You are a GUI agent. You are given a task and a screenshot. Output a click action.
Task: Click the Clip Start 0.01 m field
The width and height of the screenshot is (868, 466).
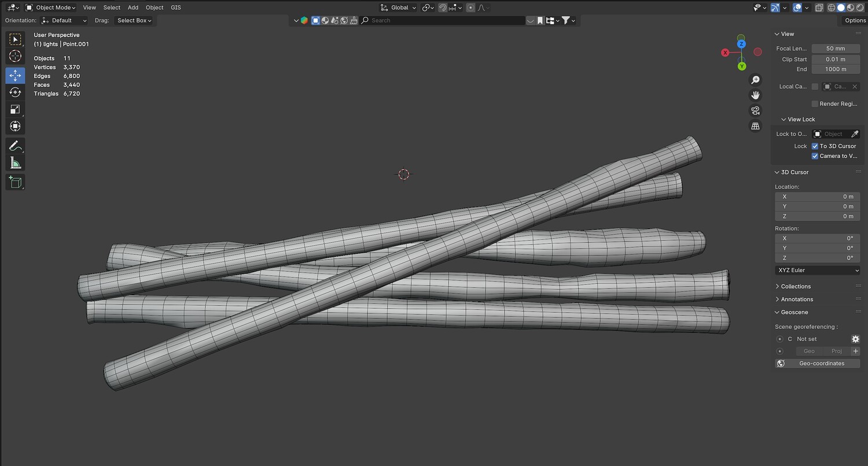point(836,60)
